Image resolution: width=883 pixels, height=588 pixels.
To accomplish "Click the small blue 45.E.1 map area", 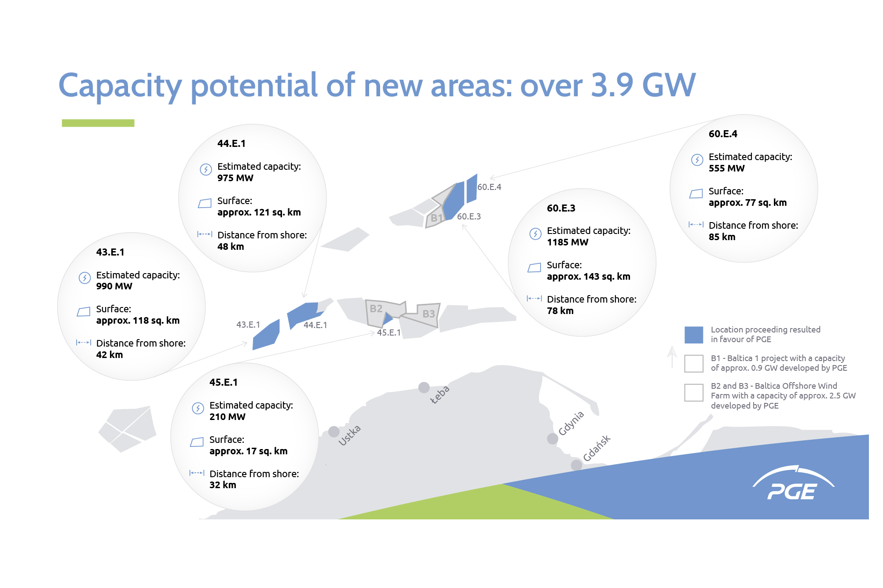I will 388,318.
